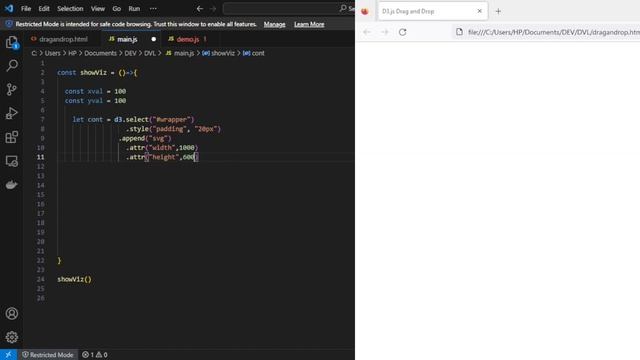
Task: Click the DEV breadcrumb segment
Action: coord(130,53)
